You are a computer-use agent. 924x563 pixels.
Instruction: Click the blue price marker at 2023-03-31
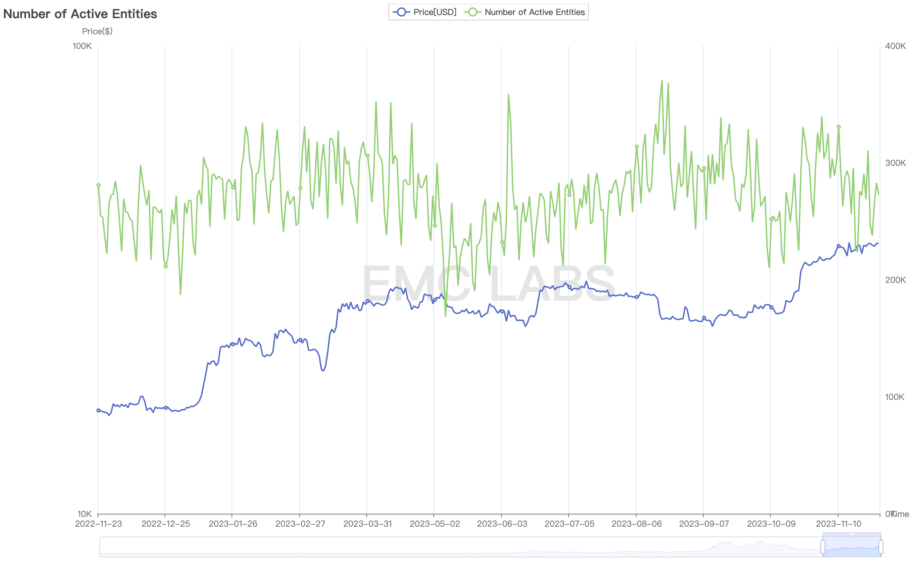point(367,301)
